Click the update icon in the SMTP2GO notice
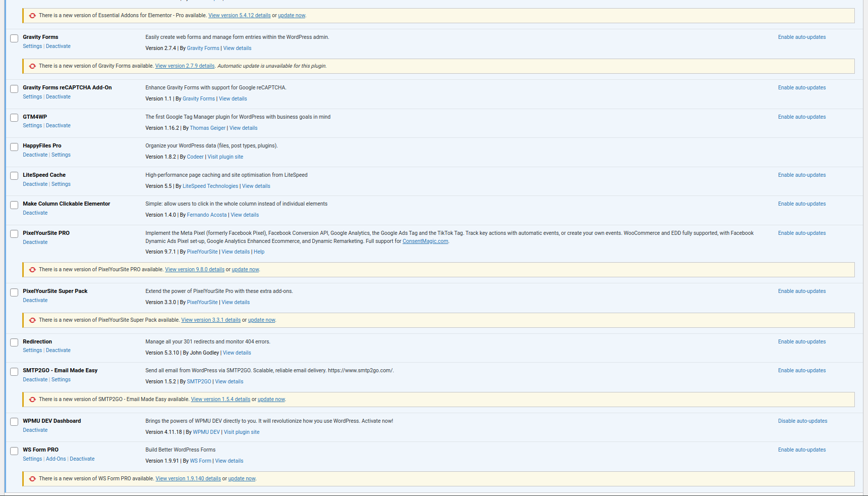 (x=32, y=400)
